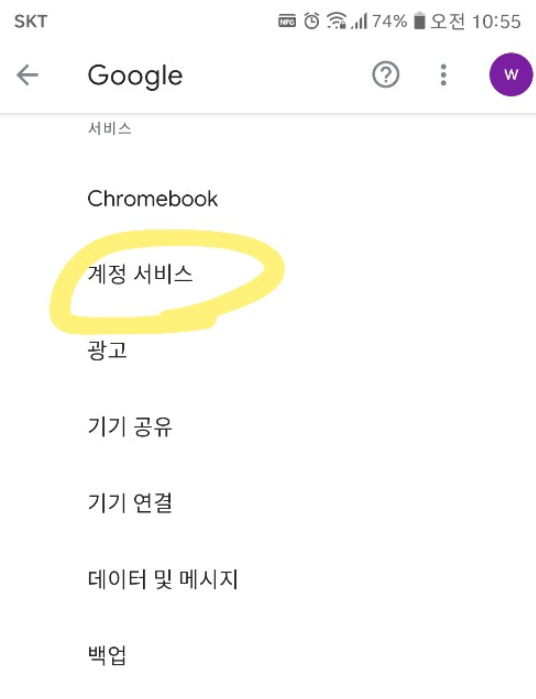Image resolution: width=536 pixels, height=699 pixels.
Task: Tap the mobile signal strength icon
Action: [x=359, y=21]
